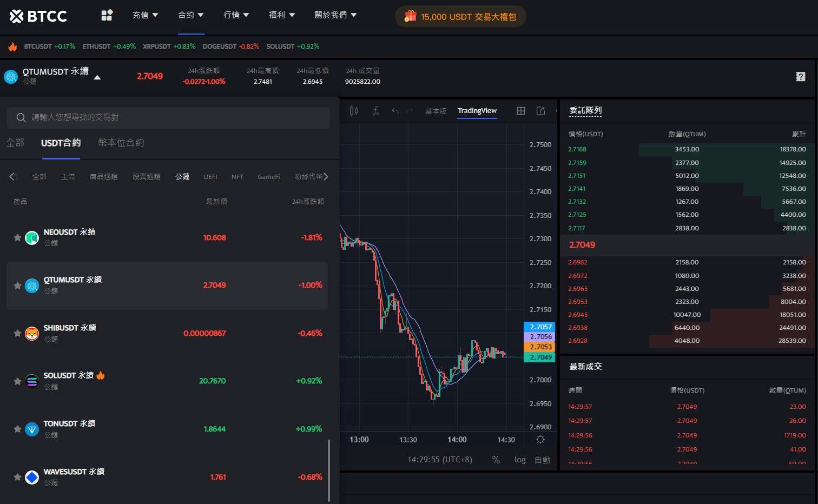The image size is (818, 504).
Task: Open the chart settings gear near the time axis
Action: (540, 440)
